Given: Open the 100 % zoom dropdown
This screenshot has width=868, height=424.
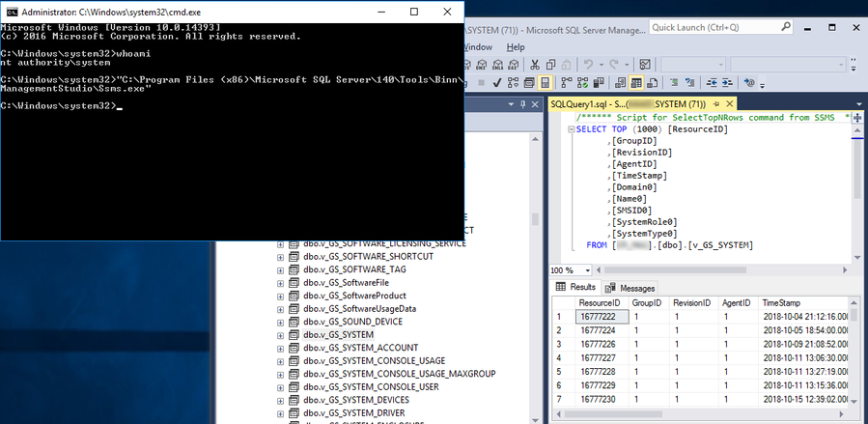Looking at the screenshot, I should point(587,270).
